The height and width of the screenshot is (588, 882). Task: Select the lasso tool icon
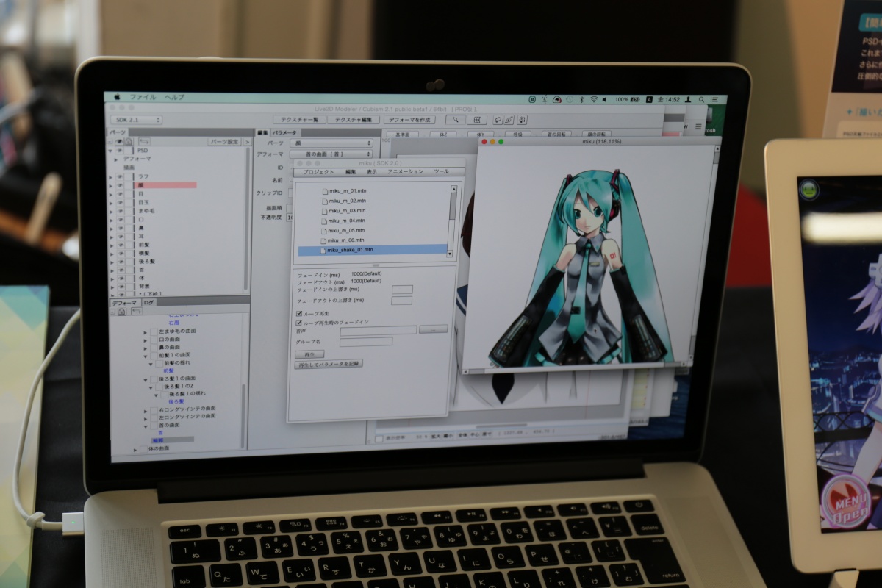pyautogui.click(x=498, y=120)
